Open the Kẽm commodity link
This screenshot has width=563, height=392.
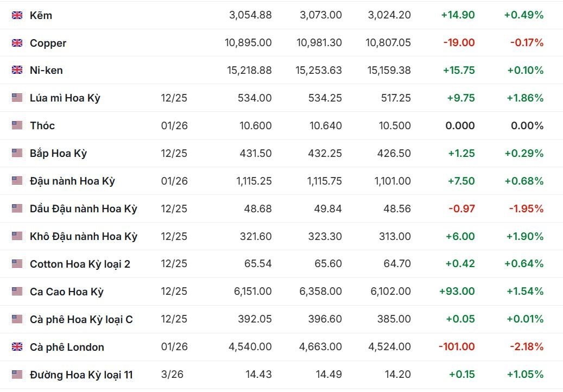tap(41, 15)
